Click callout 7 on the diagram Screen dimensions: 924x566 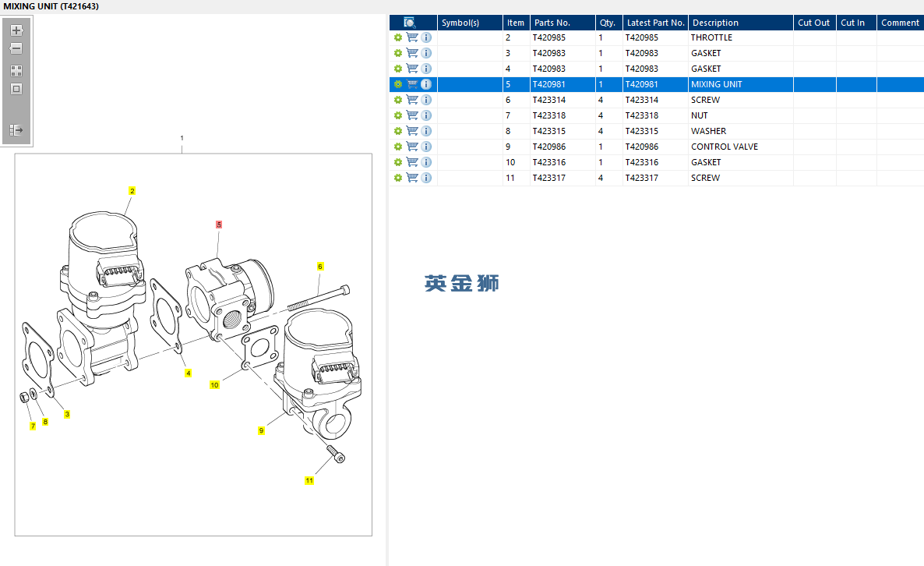tap(33, 426)
